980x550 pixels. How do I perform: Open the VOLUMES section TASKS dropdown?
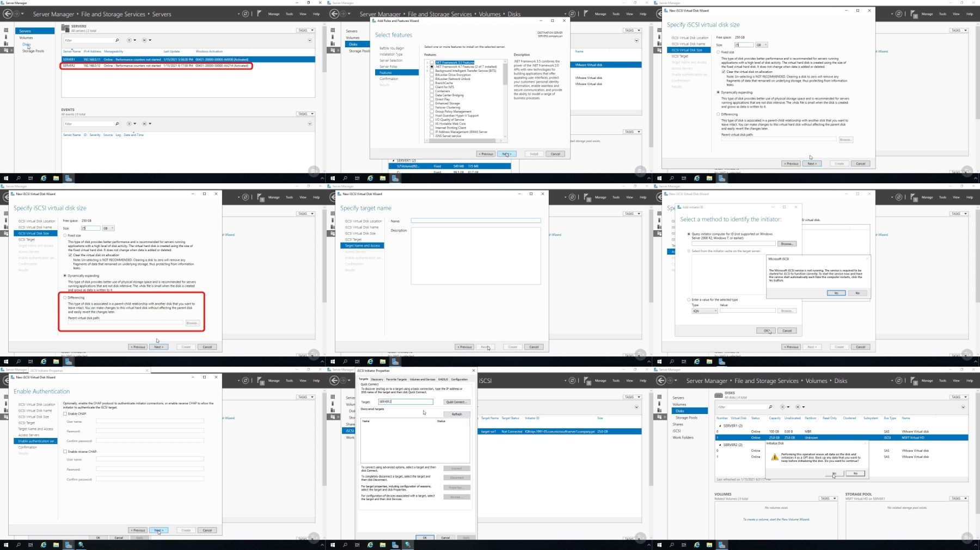829,498
